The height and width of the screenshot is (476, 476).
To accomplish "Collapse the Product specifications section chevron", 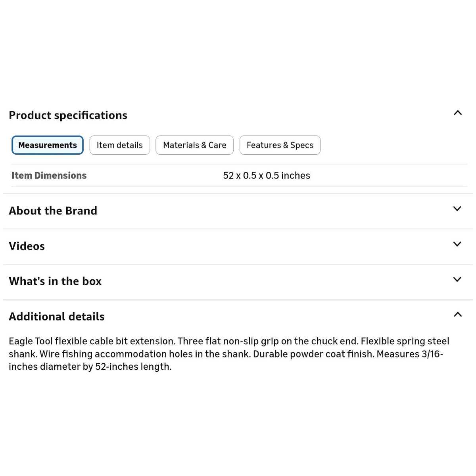I will 457,113.
